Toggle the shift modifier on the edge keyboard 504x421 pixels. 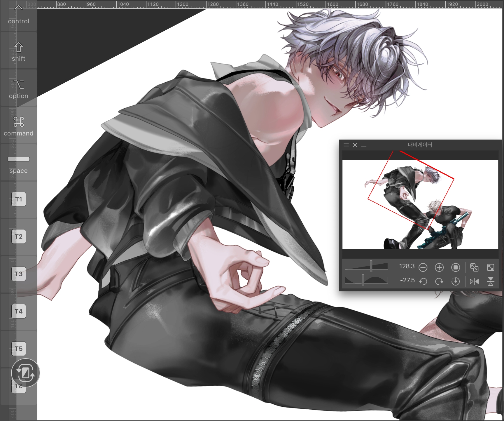(19, 51)
